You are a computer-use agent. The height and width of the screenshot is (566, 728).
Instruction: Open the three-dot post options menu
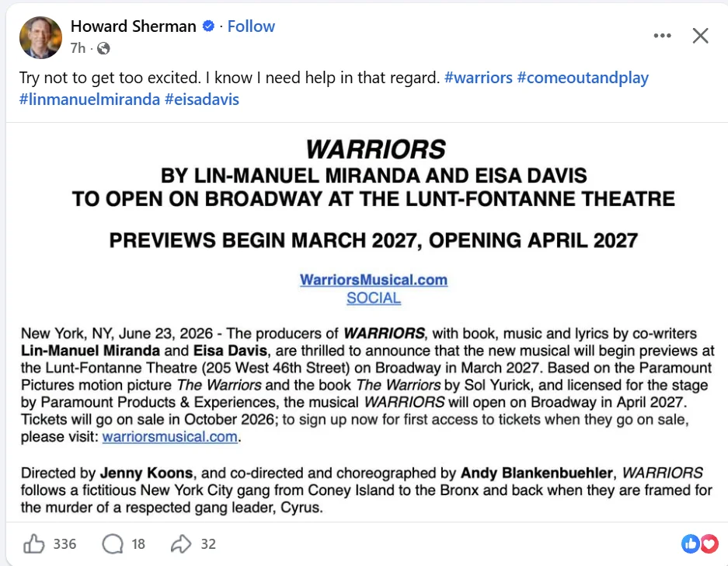(662, 36)
